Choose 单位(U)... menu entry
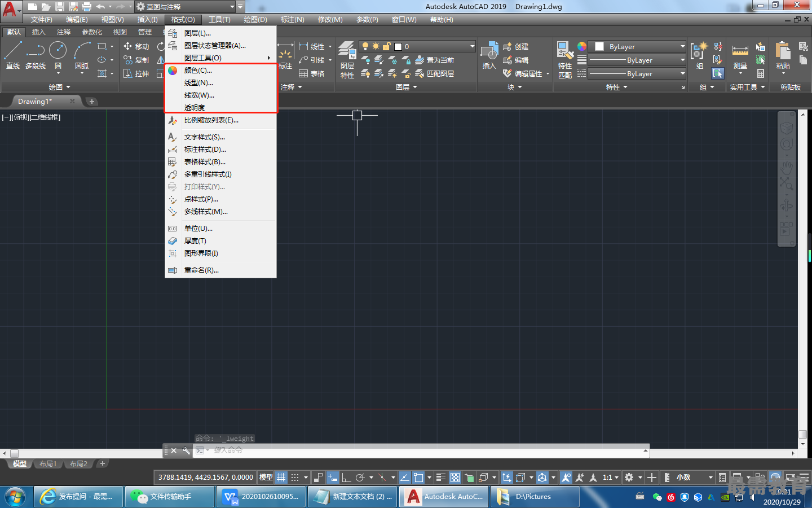The width and height of the screenshot is (812, 508). click(x=220, y=228)
